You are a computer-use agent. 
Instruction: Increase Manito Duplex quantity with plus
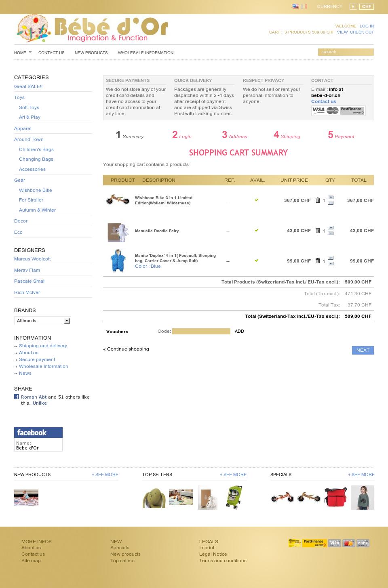[x=331, y=258]
